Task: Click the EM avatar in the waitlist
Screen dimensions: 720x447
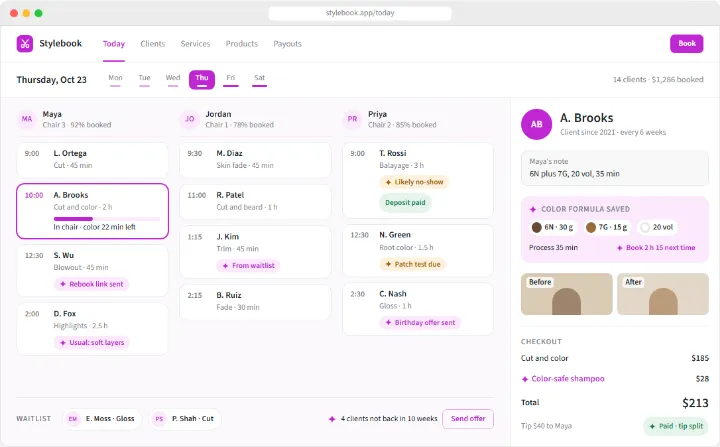Action: (73, 419)
